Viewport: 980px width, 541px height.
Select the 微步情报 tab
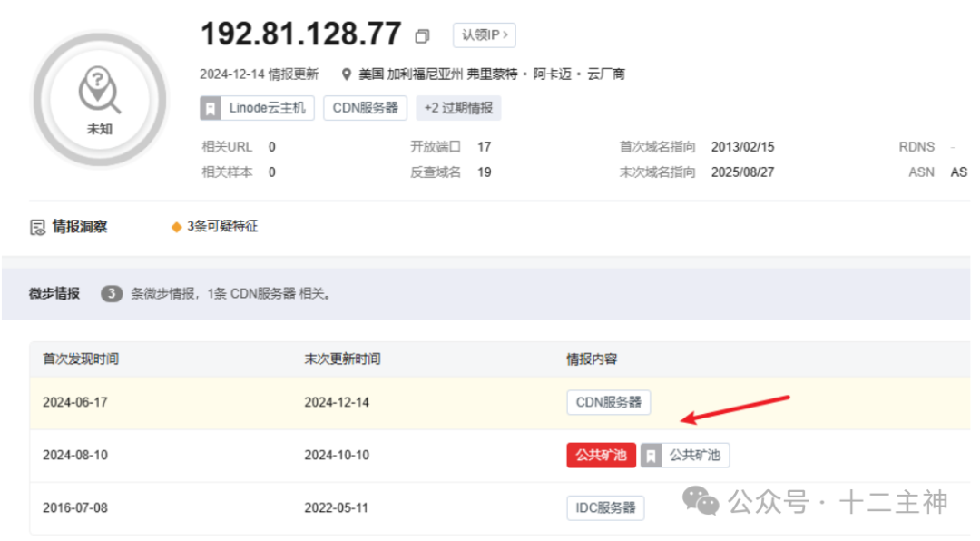point(54,293)
